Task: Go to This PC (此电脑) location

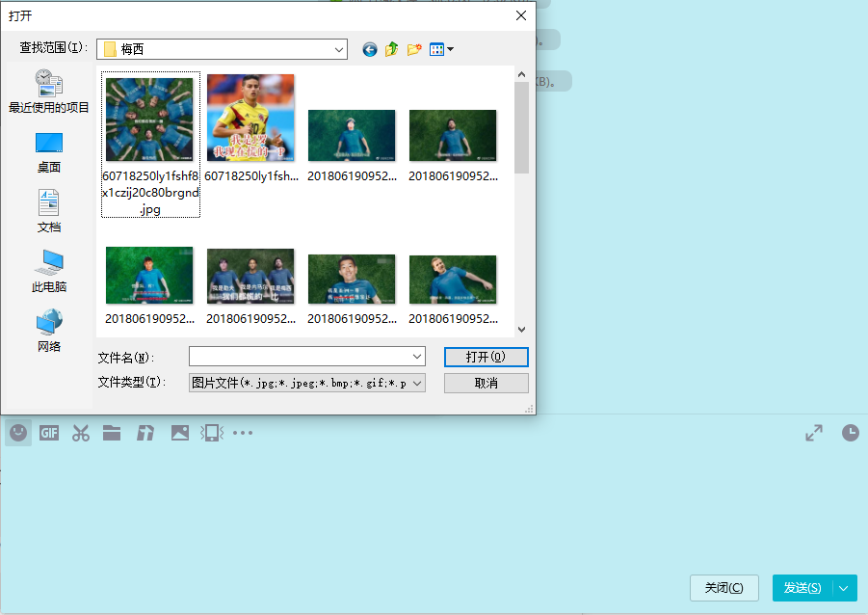Action: pyautogui.click(x=49, y=271)
